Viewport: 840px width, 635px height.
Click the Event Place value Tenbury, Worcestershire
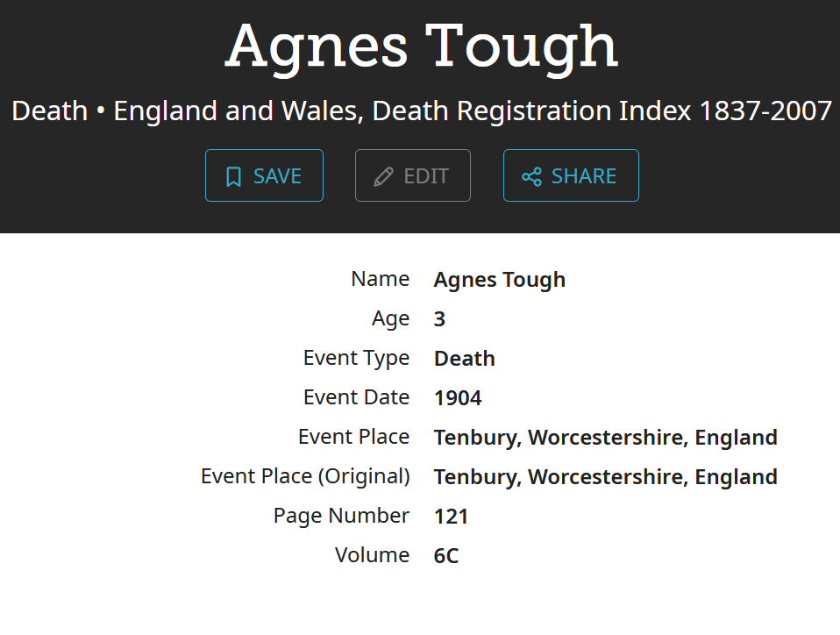pyautogui.click(x=605, y=438)
